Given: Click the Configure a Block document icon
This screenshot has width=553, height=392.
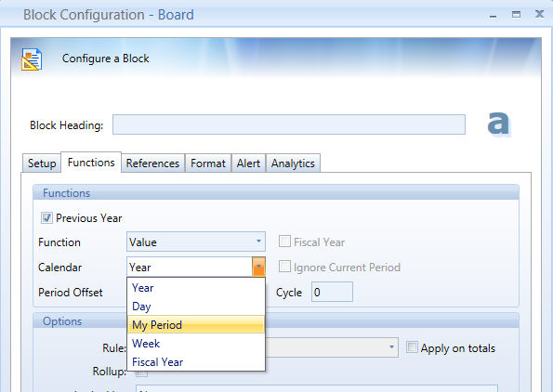Looking at the screenshot, I should (32, 59).
